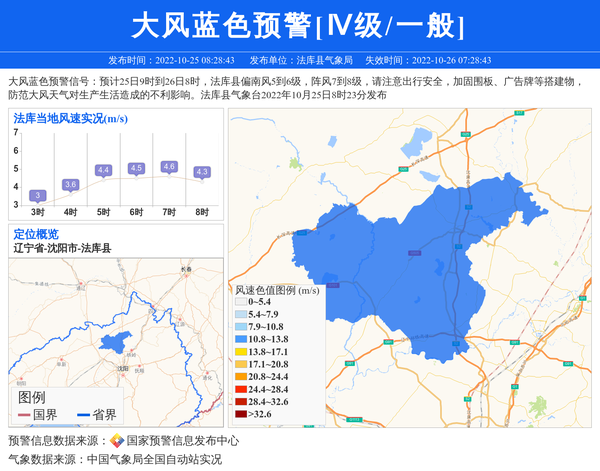The width and height of the screenshot is (600, 471).
Task: Click the 定位概览 section heading
Action: pos(36,233)
